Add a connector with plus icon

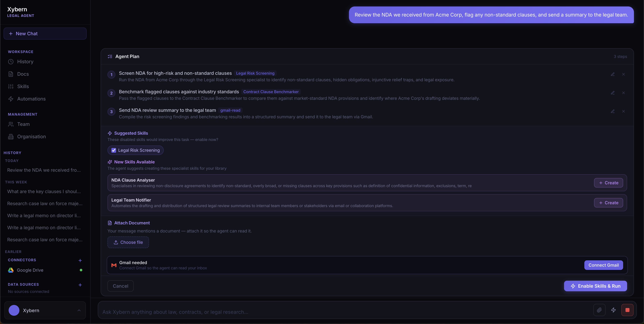point(80,261)
